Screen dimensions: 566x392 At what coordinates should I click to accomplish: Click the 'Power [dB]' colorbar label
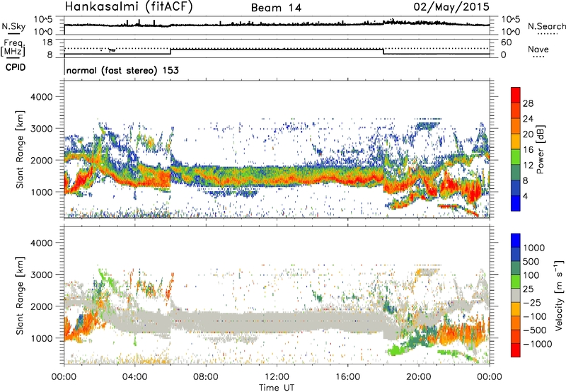tap(541, 149)
